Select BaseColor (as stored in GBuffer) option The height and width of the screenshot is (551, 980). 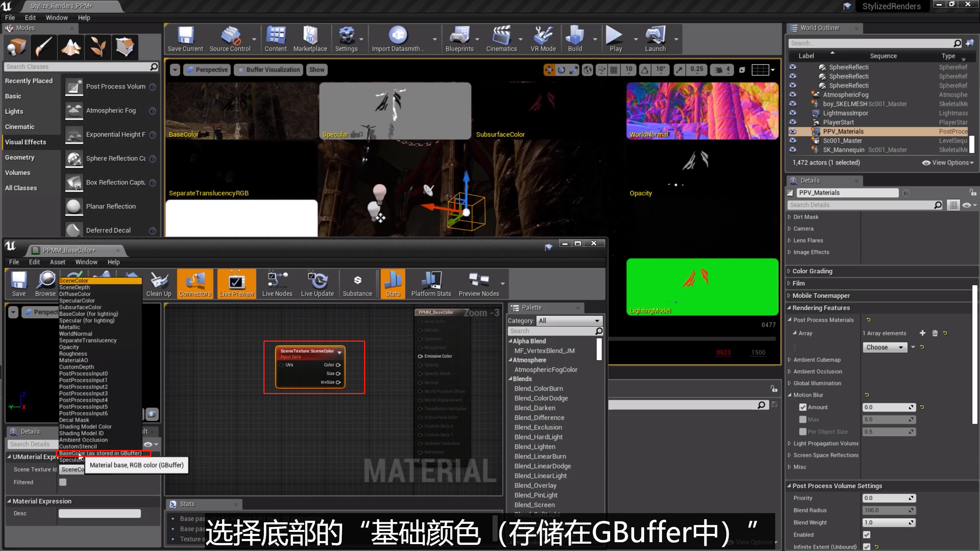click(x=100, y=453)
